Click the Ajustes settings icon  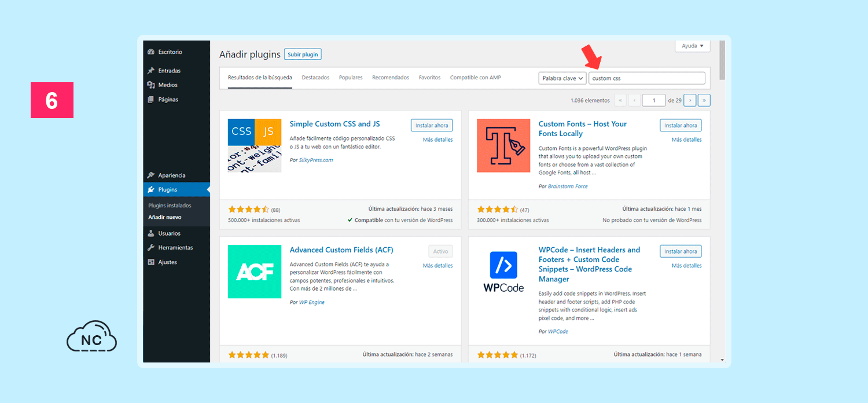click(x=151, y=262)
